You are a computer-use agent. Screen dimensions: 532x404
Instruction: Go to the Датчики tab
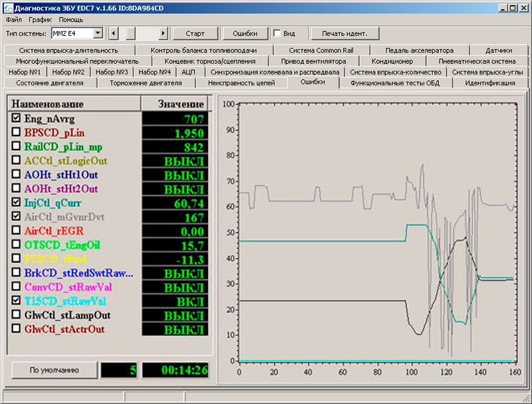click(498, 50)
